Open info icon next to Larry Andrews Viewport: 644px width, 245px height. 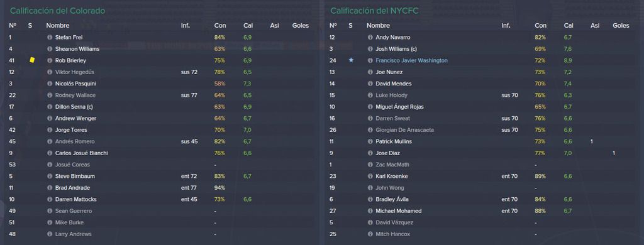(50, 234)
